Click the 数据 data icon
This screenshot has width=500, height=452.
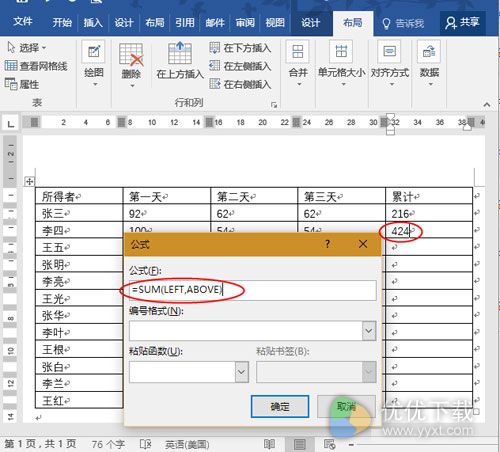click(x=429, y=51)
